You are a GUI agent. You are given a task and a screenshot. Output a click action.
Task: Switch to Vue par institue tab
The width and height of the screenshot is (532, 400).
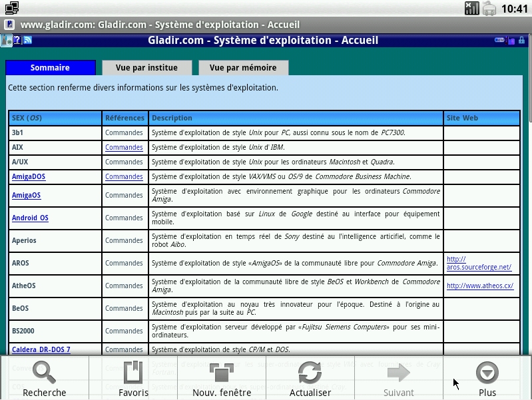click(146, 68)
